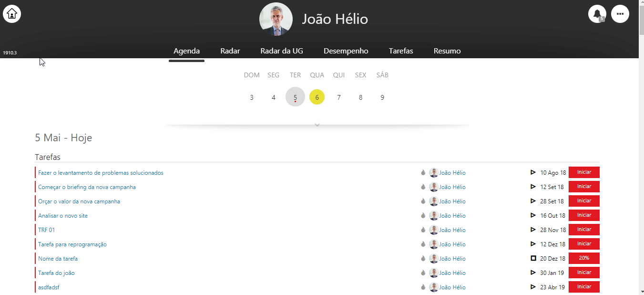
Task: Switch to the Desempenho tab
Action: click(x=346, y=51)
